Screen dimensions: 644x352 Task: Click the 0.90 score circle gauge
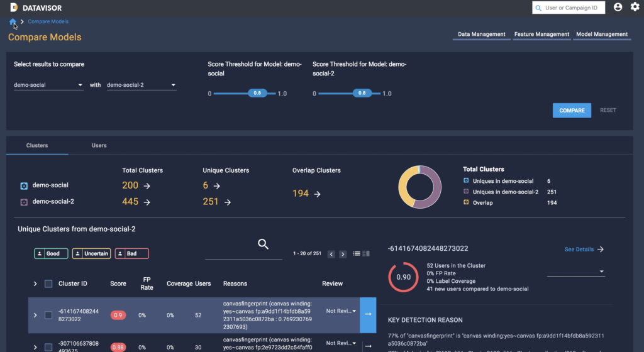[403, 277]
